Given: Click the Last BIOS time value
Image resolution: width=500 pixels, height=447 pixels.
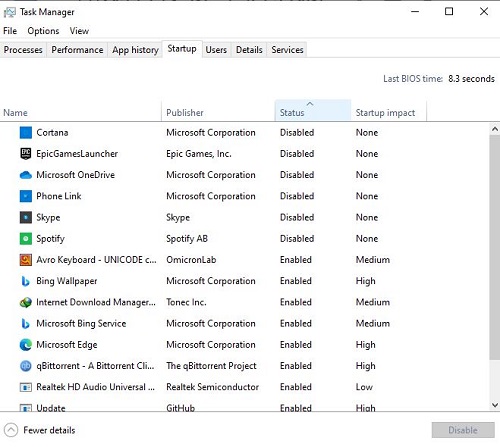Looking at the screenshot, I should coord(471,79).
